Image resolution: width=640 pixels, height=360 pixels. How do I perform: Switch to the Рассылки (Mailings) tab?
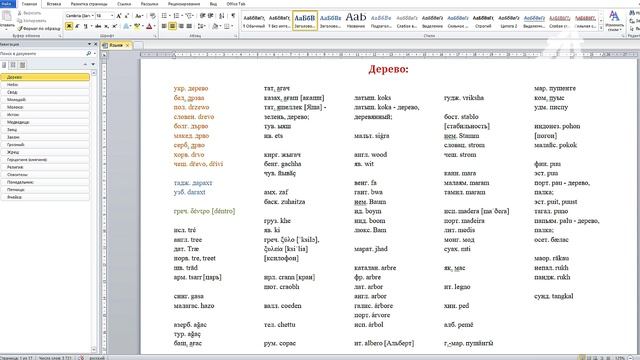click(149, 4)
